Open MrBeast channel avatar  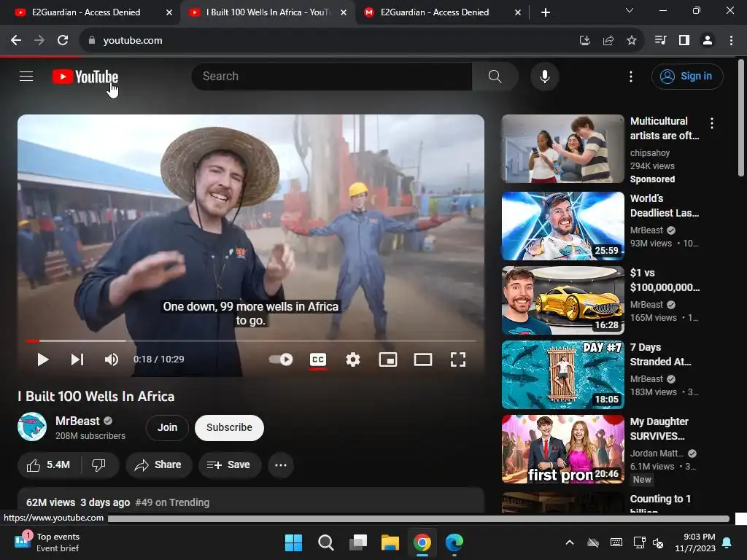32,427
